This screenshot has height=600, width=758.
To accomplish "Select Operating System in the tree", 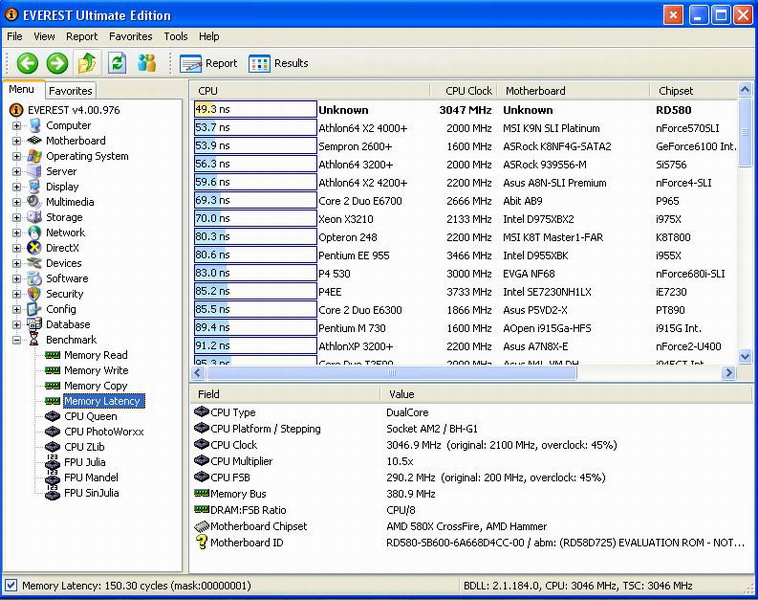I will [x=87, y=156].
